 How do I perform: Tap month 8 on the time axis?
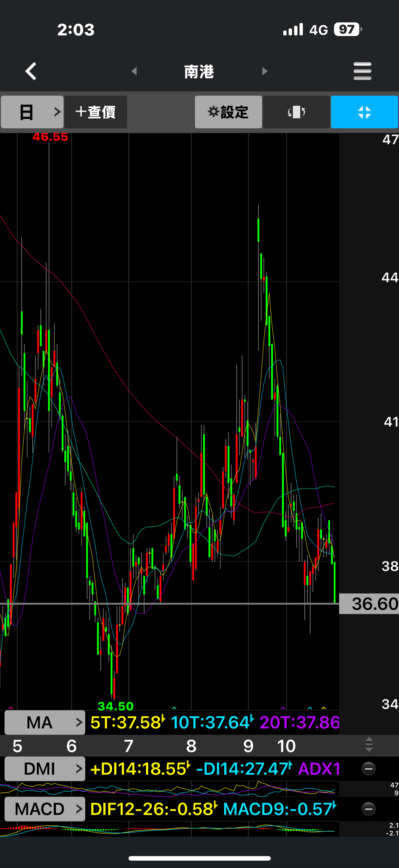coord(191,746)
